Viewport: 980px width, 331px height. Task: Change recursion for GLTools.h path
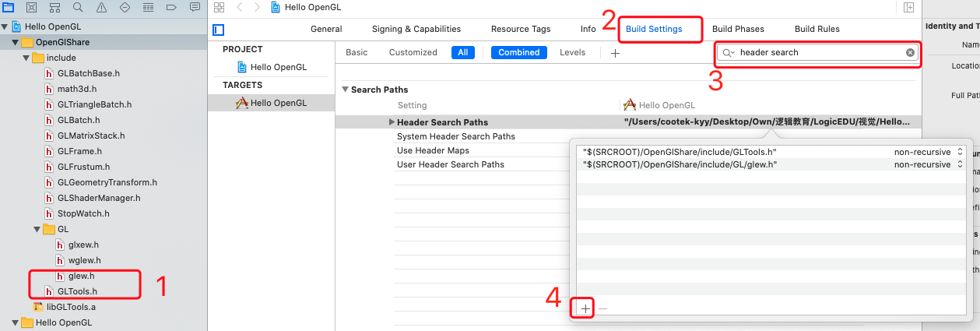928,151
